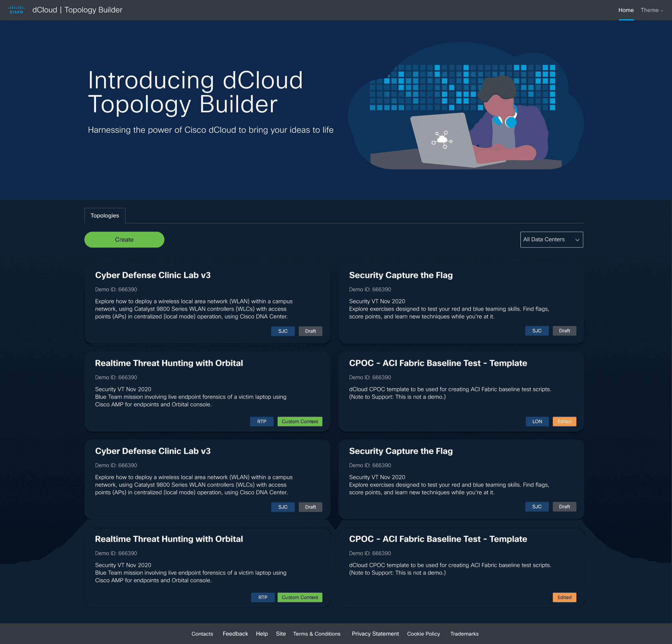Open the lower Cyber Defense Clinic Lab v3 title
672x644 pixels.
click(153, 451)
